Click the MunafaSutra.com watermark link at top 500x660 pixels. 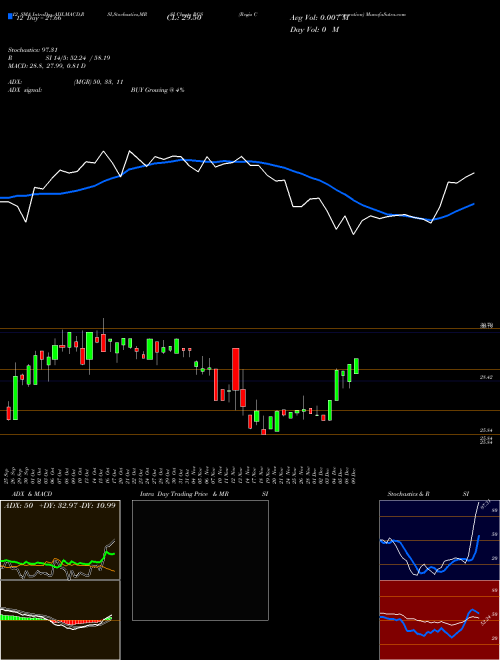(x=386, y=14)
